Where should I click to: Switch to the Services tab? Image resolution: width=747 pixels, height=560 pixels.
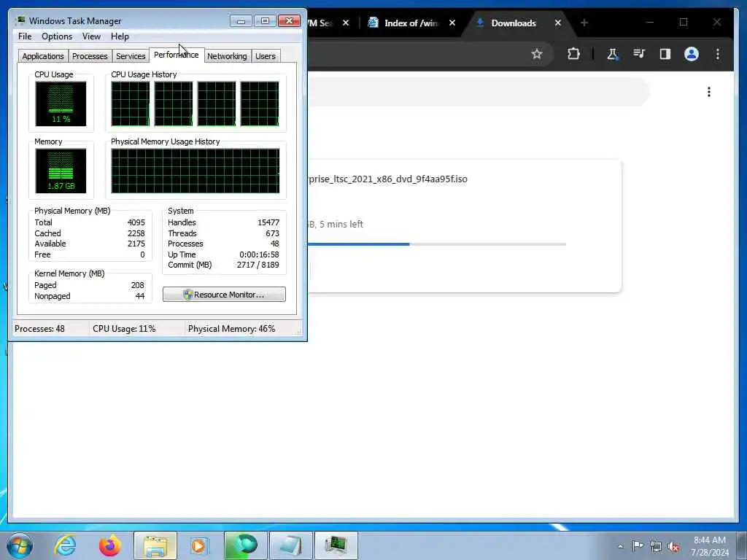131,56
